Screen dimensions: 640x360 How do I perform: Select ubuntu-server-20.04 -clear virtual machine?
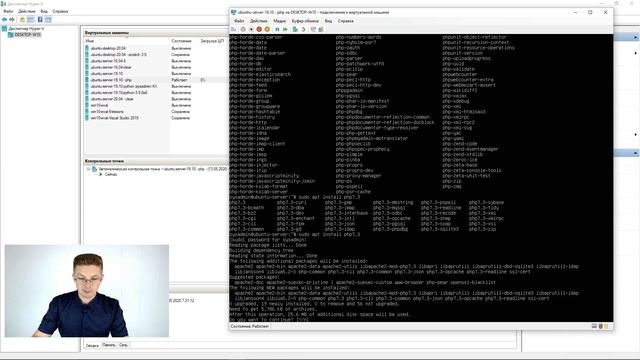pos(112,99)
